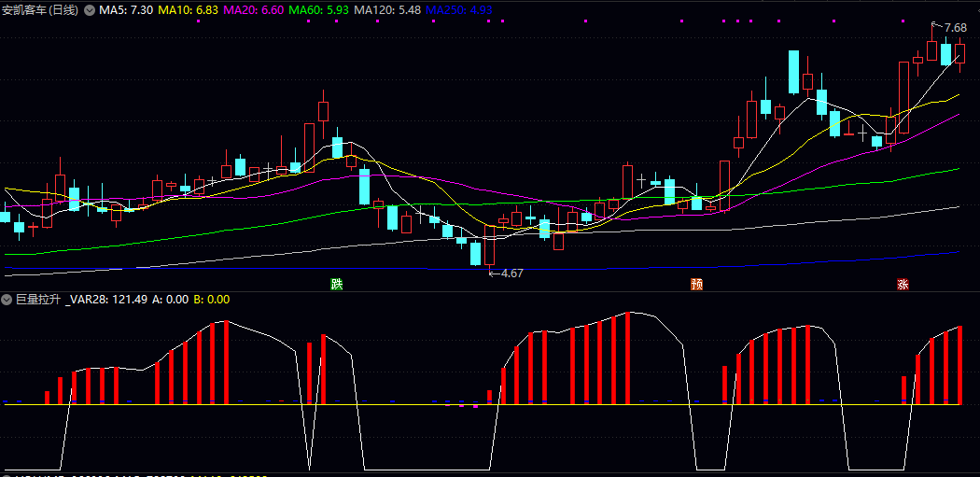
Task: Click the last red volume bar at right
Action: (959, 365)
